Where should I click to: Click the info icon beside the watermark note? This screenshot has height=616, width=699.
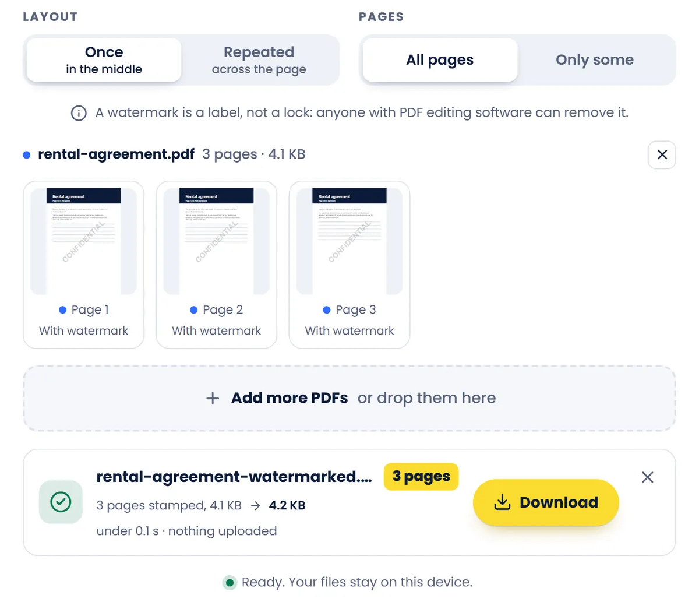coord(79,113)
